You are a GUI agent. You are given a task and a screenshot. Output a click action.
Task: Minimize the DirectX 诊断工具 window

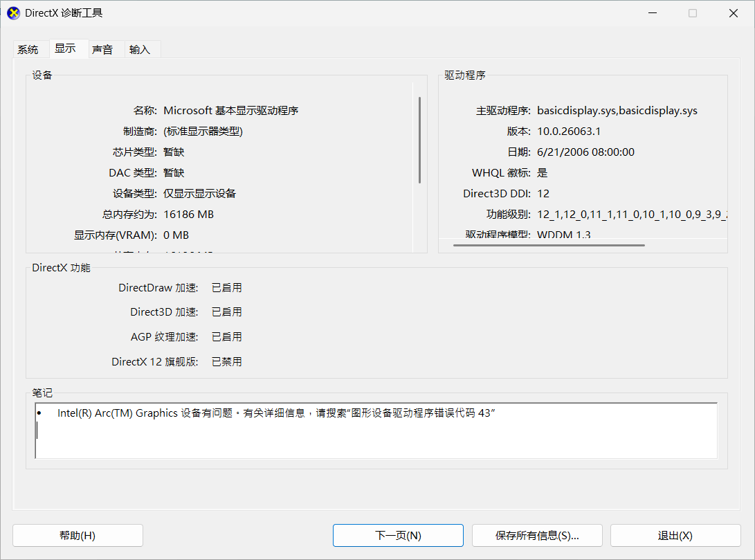coord(652,12)
